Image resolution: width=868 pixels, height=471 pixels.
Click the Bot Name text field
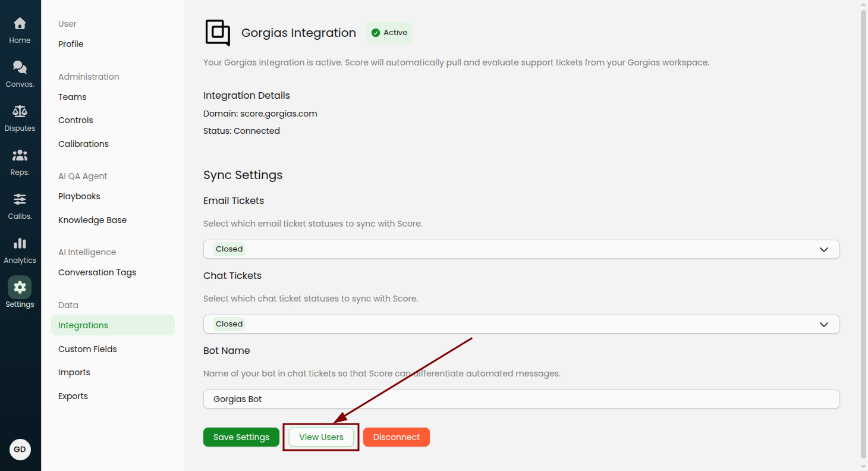click(x=521, y=399)
